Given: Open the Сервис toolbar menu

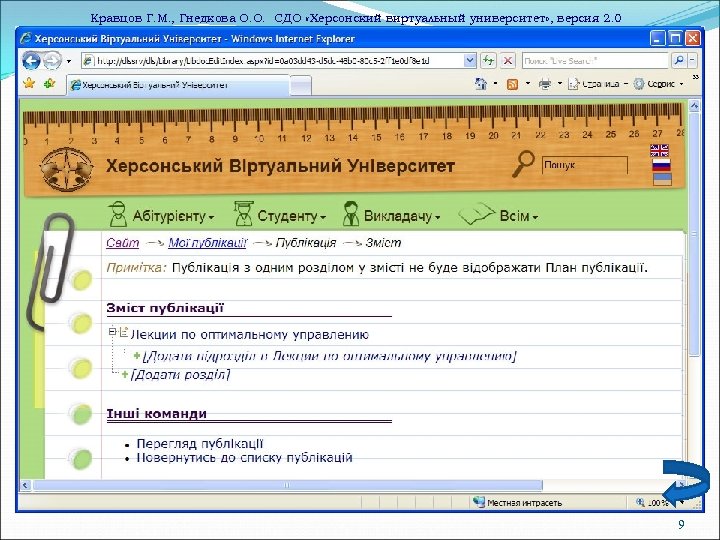Looking at the screenshot, I should (x=658, y=84).
